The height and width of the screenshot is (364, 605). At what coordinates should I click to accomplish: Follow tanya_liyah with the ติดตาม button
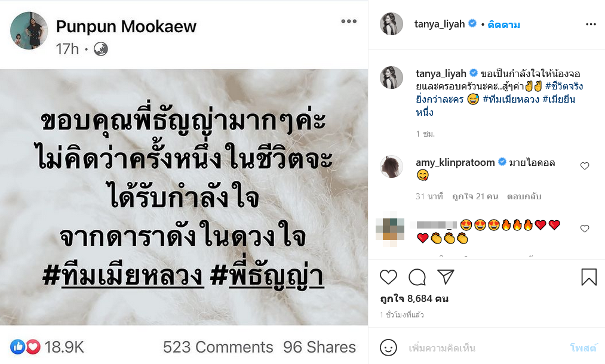coord(503,24)
